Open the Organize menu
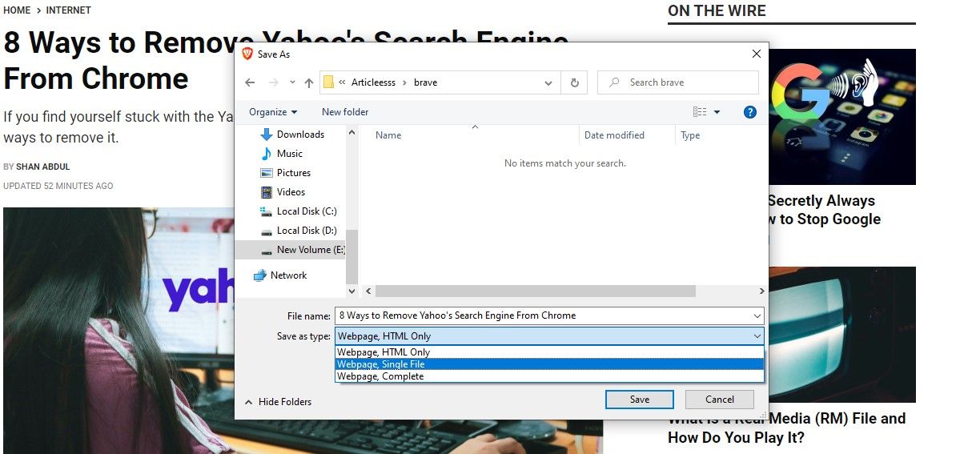980x454 pixels. (273, 112)
